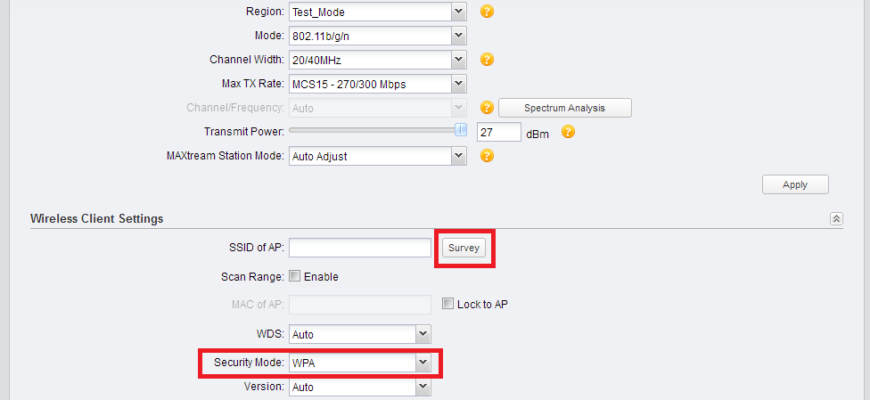
Task: Click the help icon beside Channel Width
Action: tap(487, 59)
